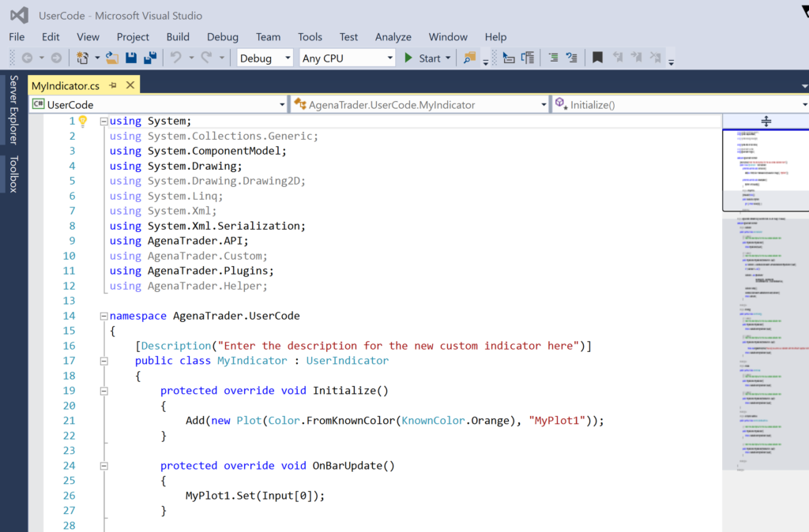The width and height of the screenshot is (809, 532).
Task: Pin the MyIndicator.cs tab
Action: click(113, 85)
